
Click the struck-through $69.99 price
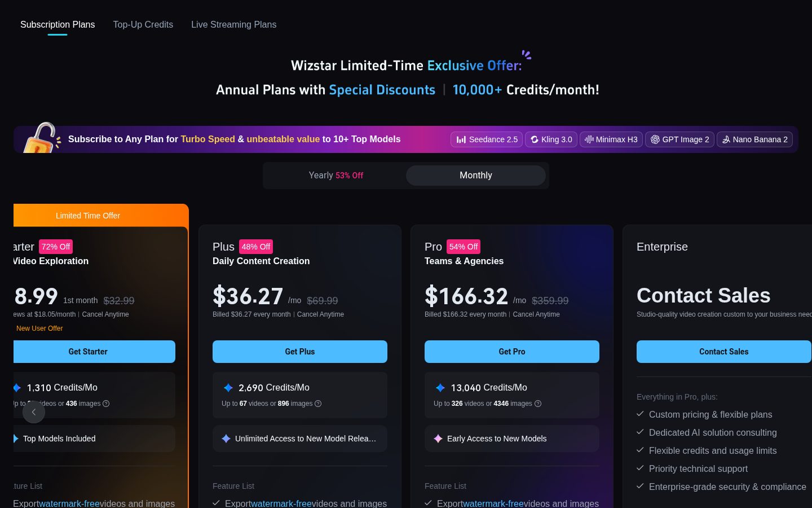323,301
